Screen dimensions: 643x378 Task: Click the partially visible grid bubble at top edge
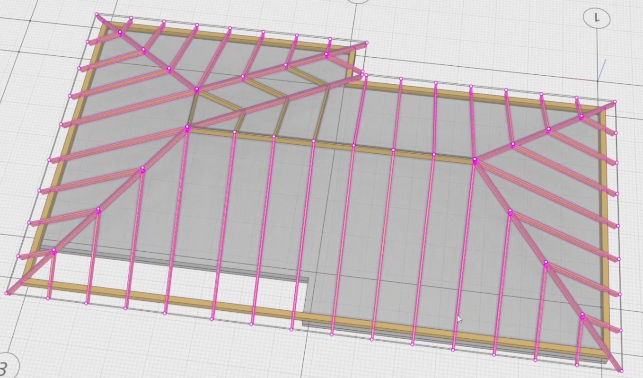358,2
